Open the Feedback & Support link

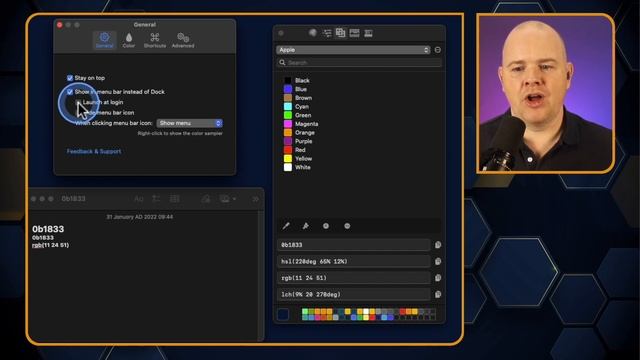tap(94, 151)
